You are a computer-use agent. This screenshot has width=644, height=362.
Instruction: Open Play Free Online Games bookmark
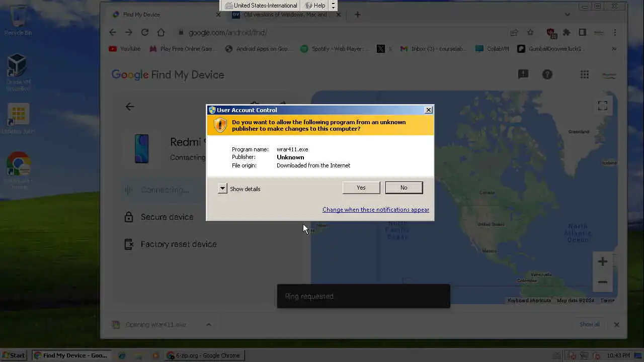(183, 49)
